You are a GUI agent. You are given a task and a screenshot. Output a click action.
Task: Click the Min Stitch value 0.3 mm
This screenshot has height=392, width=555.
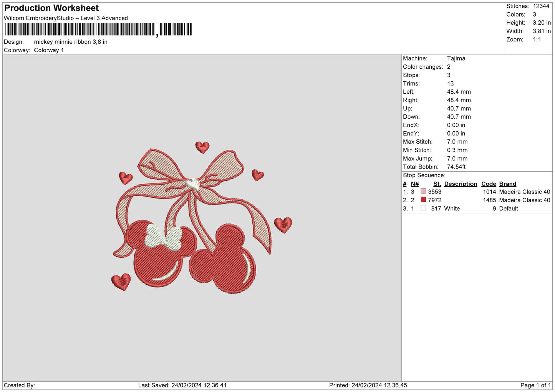click(457, 151)
